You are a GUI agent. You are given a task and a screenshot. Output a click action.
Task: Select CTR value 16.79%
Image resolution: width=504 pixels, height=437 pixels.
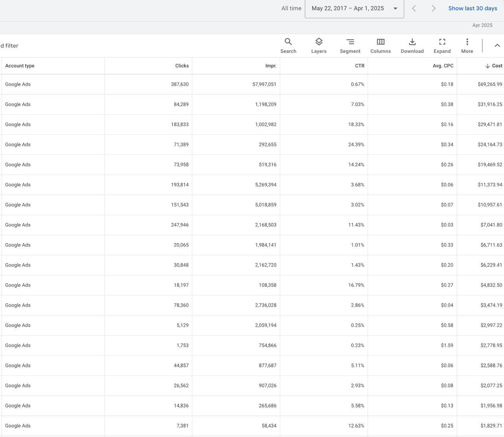356,285
